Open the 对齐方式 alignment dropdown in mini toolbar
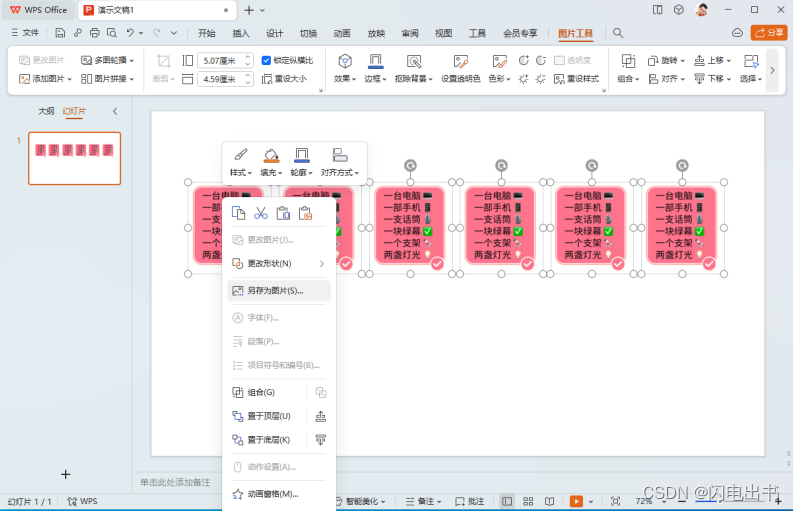794x511 pixels. pyautogui.click(x=339, y=162)
